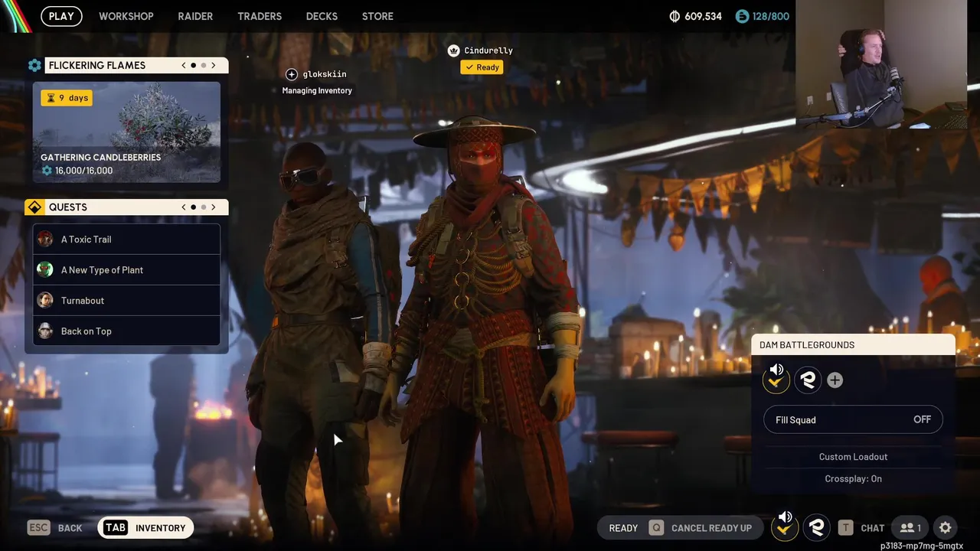
Task: Click the bottom bar voice avatar icon
Action: [785, 527]
